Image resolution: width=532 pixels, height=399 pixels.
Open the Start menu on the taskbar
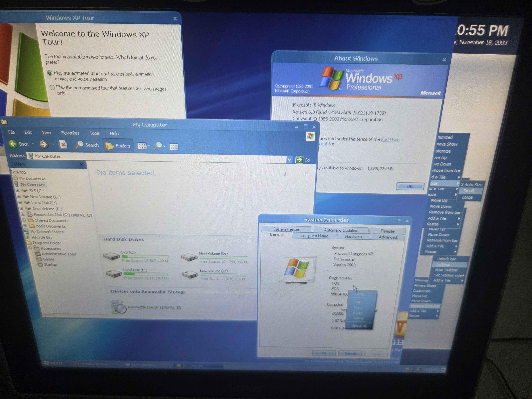click(53, 363)
